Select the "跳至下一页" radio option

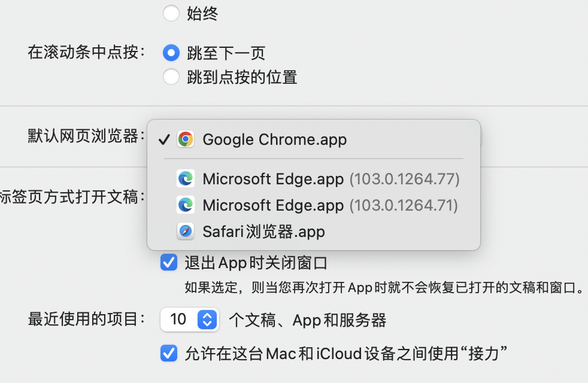click(x=171, y=53)
